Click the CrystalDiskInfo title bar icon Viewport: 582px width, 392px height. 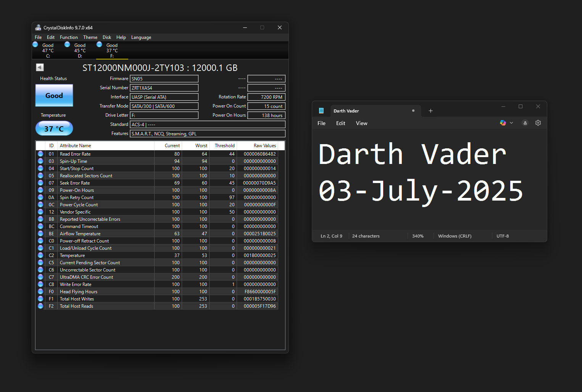38,28
